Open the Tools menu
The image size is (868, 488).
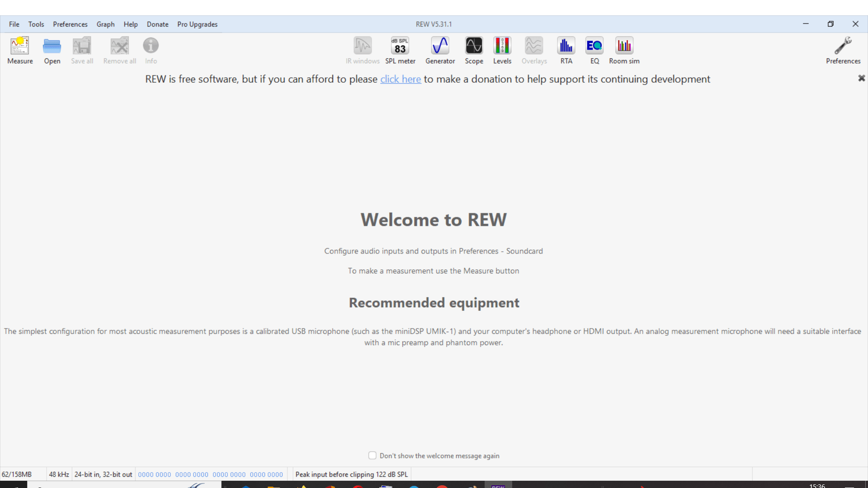click(36, 24)
